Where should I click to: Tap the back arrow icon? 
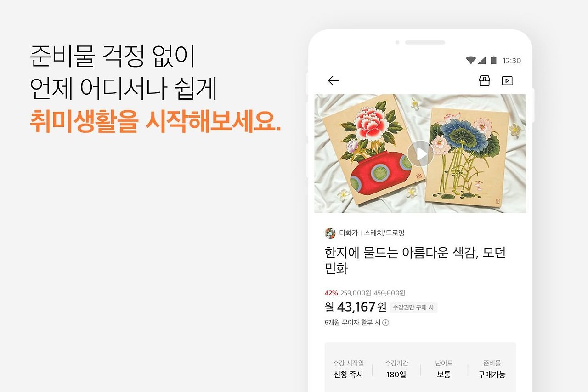tap(334, 81)
